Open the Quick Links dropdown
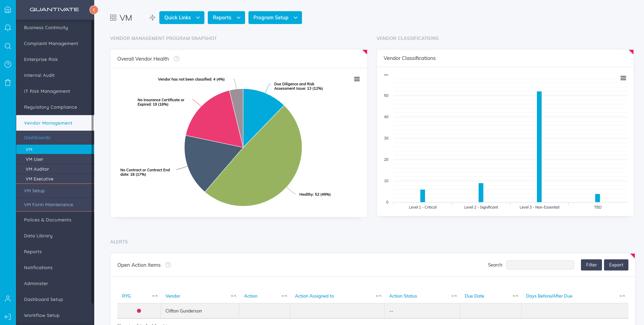The width and height of the screenshot is (644, 325). click(181, 17)
